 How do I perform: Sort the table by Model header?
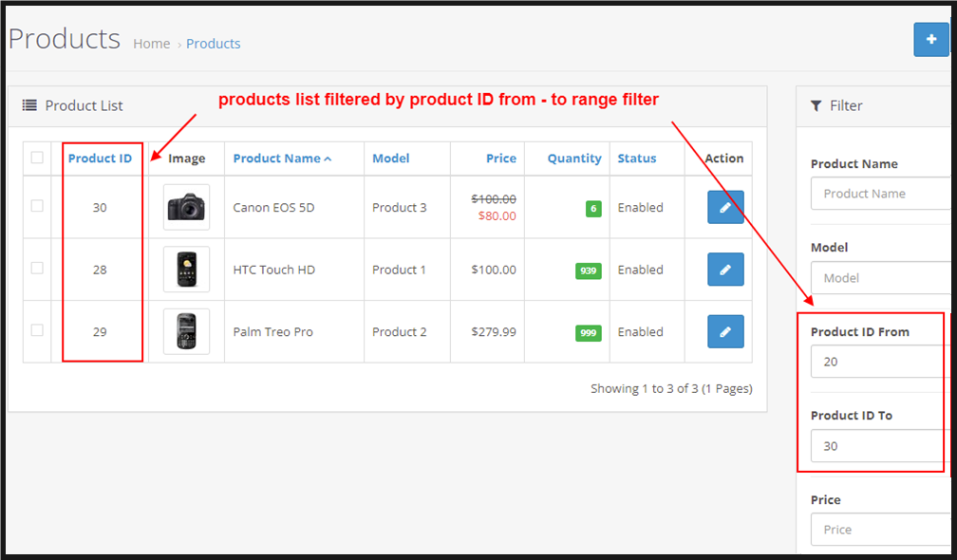[x=390, y=159]
